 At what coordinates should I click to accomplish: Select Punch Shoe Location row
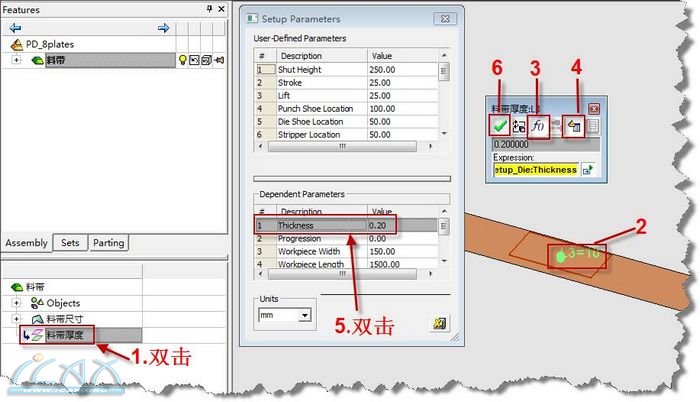[x=346, y=109]
